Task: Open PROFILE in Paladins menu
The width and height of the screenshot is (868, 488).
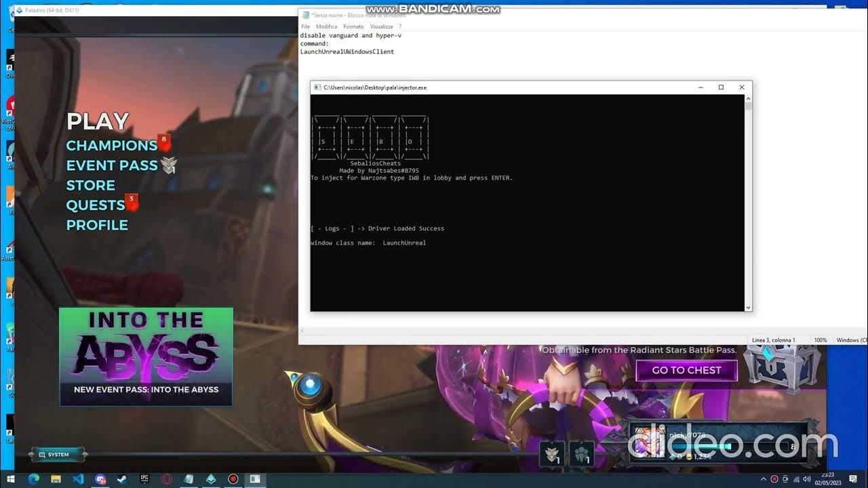Action: (x=97, y=225)
